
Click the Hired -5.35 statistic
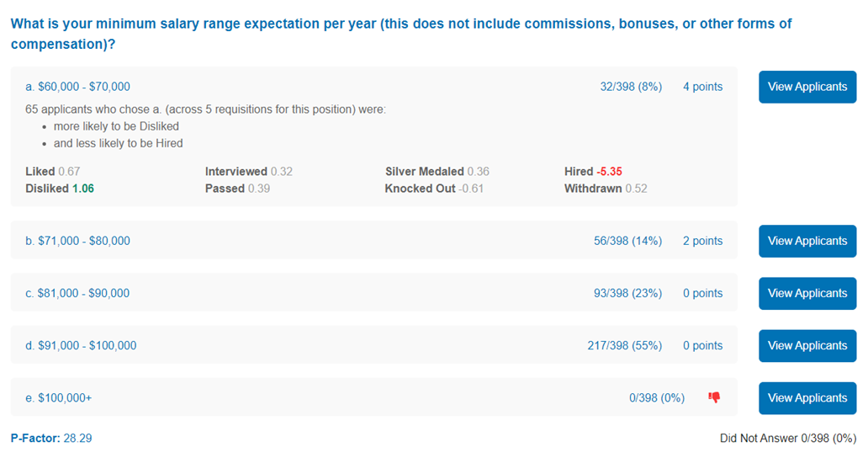pyautogui.click(x=593, y=172)
